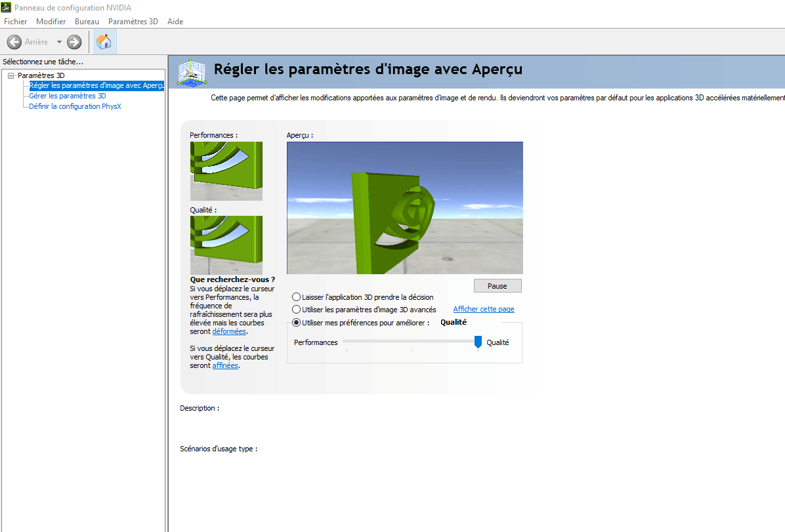Click the bold Qualité value label
The height and width of the screenshot is (532, 785).
(x=454, y=322)
